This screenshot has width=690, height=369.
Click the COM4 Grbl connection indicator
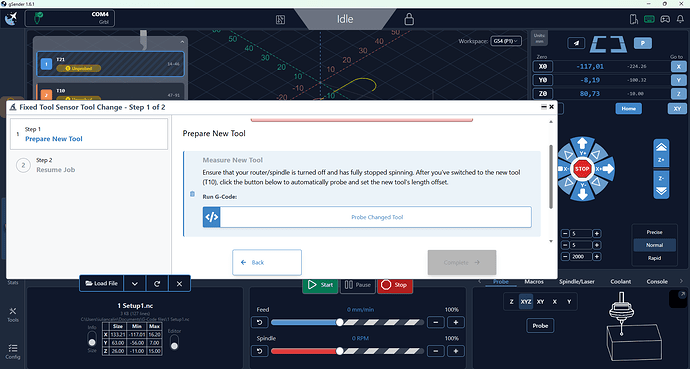tap(70, 18)
